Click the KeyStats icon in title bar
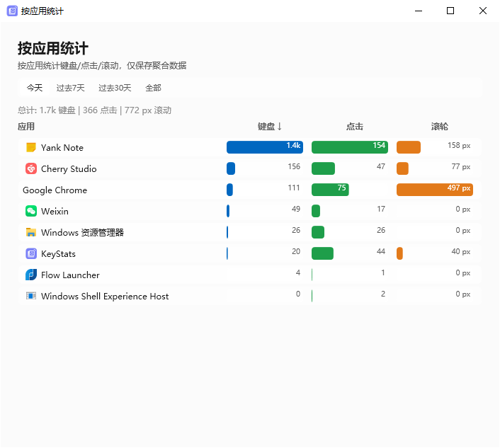The height and width of the screenshot is (448, 500). coord(12,11)
